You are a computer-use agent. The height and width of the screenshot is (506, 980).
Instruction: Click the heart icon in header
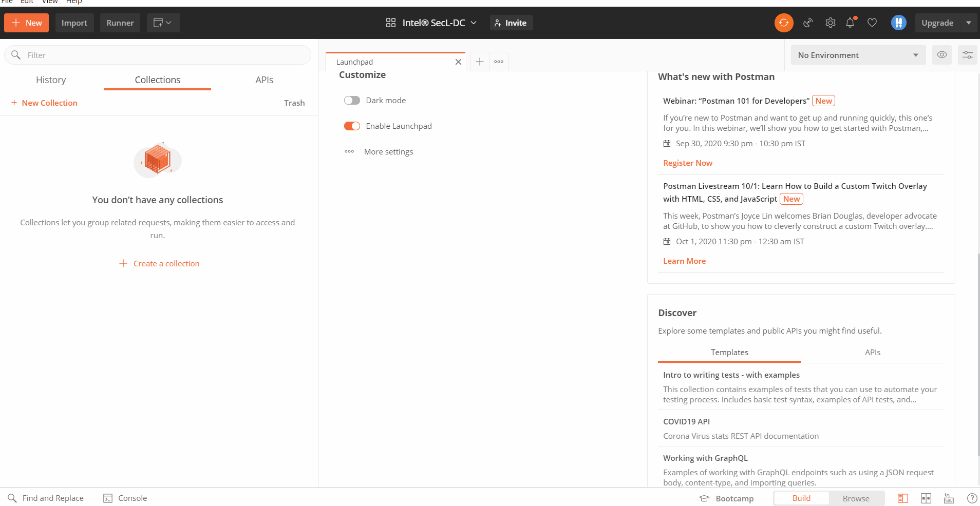(872, 23)
